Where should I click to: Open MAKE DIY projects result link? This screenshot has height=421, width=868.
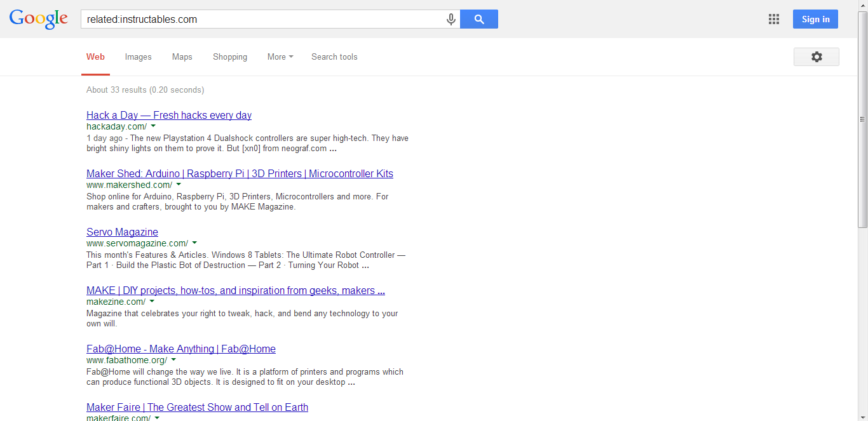[236, 290]
